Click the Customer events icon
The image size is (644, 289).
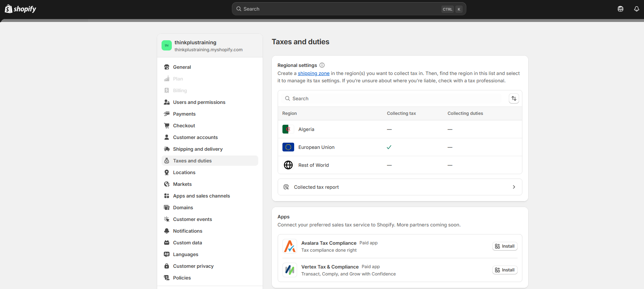tap(167, 219)
